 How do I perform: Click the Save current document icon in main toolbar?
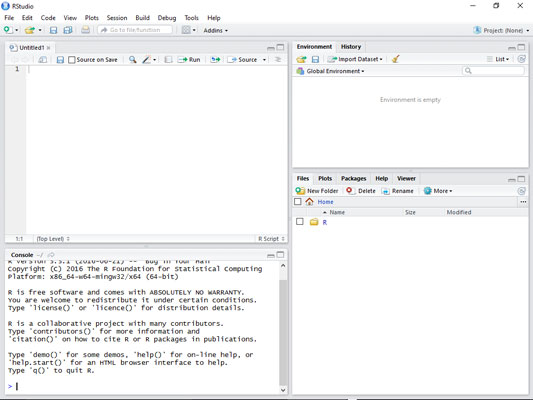coord(53,30)
